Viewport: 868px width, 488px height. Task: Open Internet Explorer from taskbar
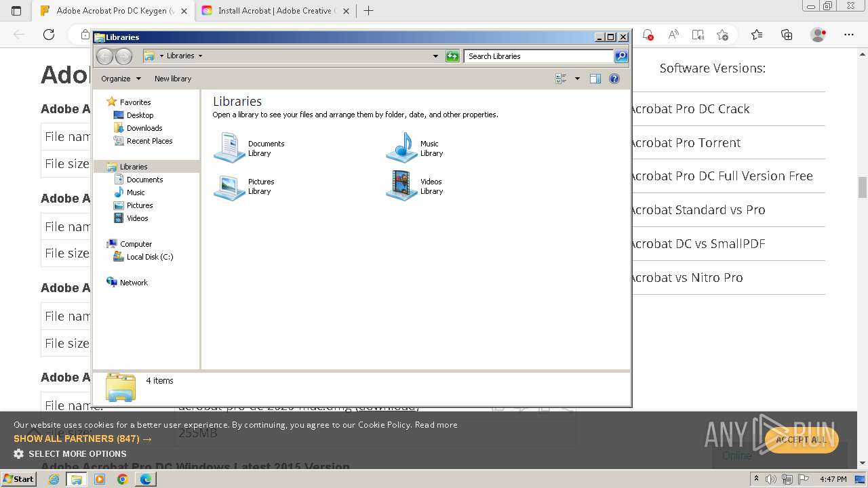point(54,479)
